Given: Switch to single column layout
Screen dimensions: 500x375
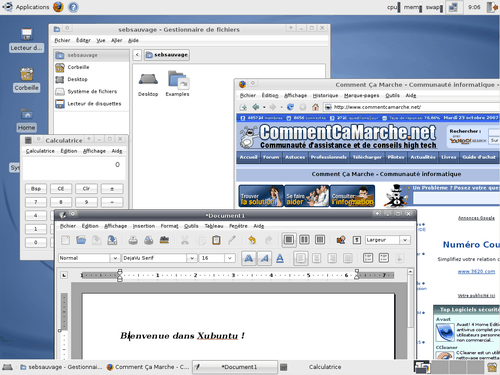Looking at the screenshot, I should click(289, 240).
